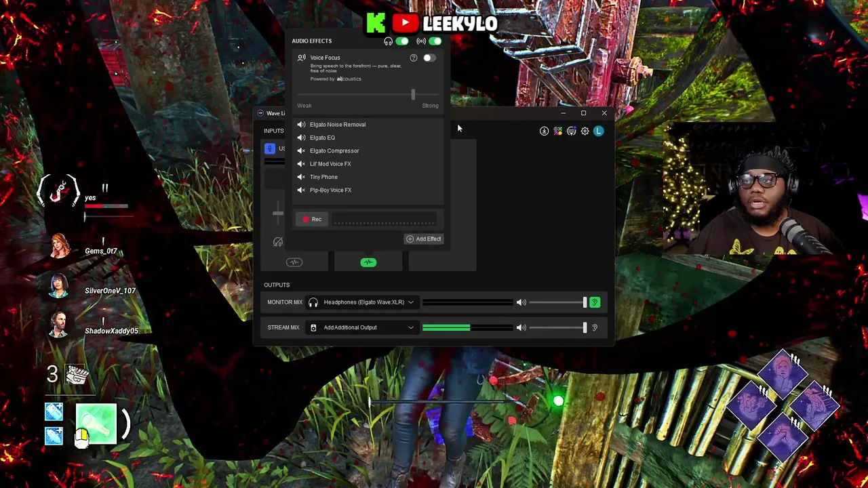Unmute the Pip-Boy Voice FX speaker icon
The width and height of the screenshot is (868, 488).
[x=301, y=190]
